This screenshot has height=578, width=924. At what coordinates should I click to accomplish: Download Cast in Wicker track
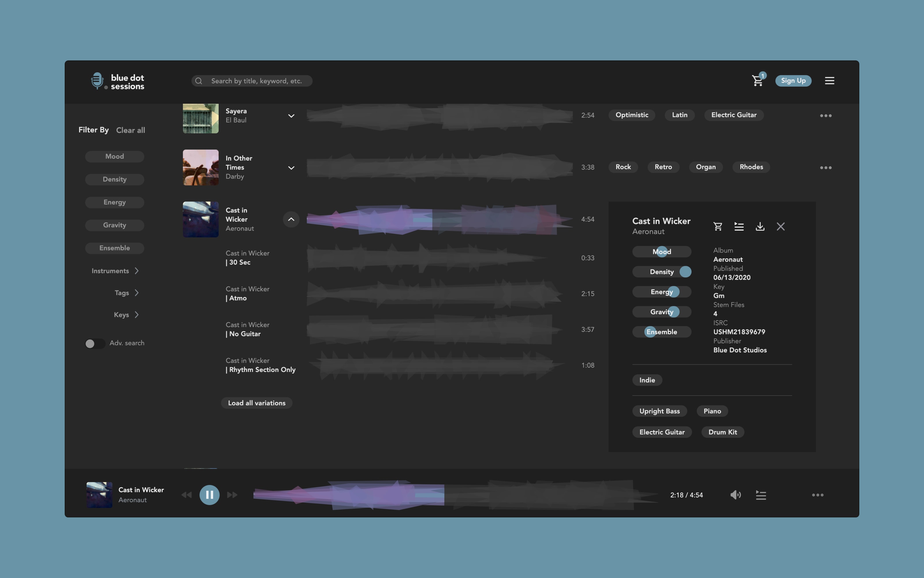pyautogui.click(x=760, y=226)
